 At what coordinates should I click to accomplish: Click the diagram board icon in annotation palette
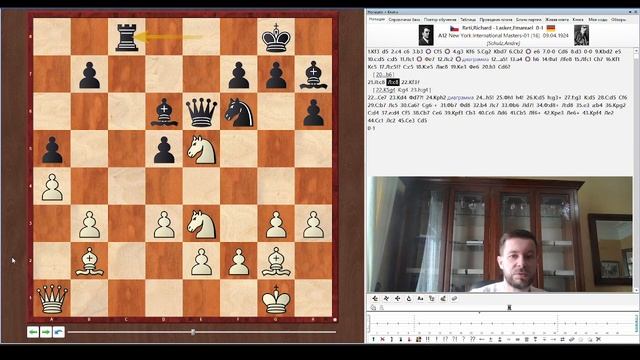(418, 339)
